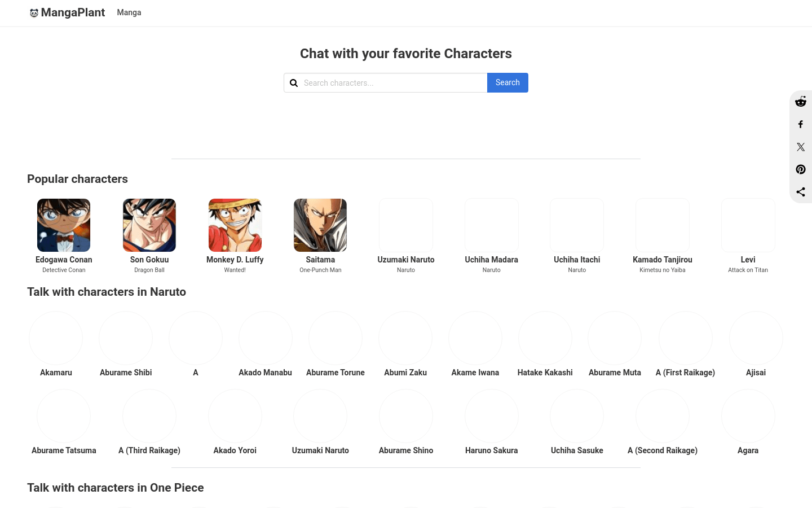
Task: Open Saitama character picture
Action: click(320, 225)
